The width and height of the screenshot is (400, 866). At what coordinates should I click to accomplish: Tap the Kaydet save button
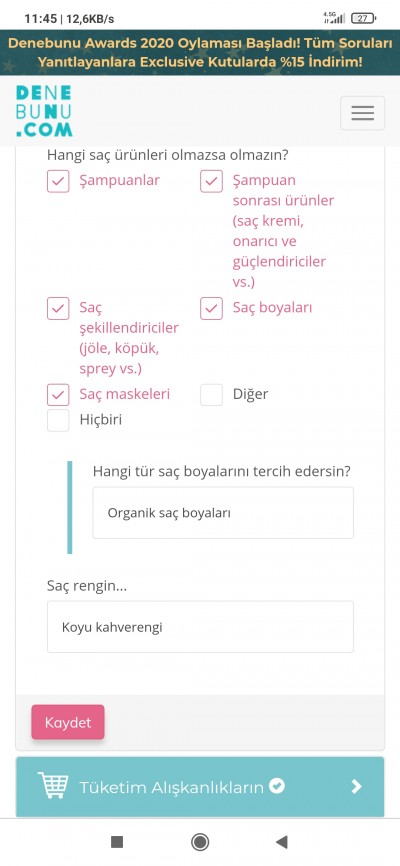67,722
